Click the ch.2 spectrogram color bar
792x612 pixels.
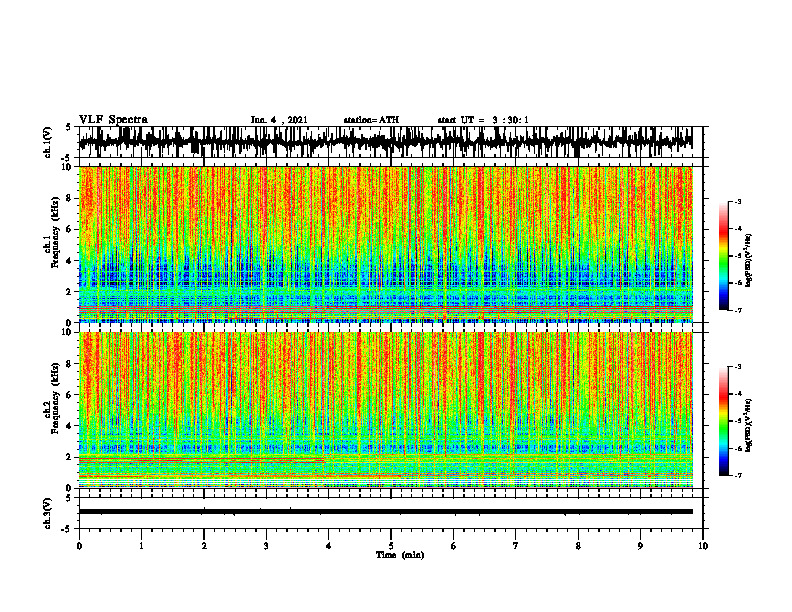pos(723,421)
